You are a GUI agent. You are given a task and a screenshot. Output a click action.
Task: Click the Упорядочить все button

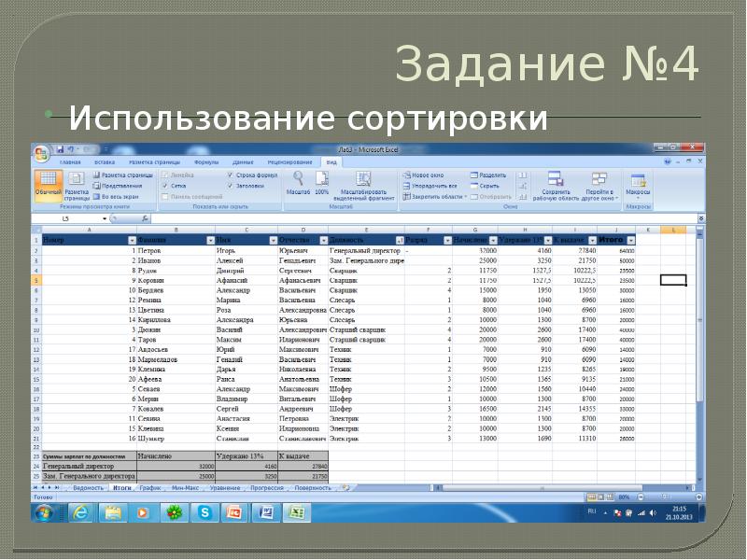430,186
